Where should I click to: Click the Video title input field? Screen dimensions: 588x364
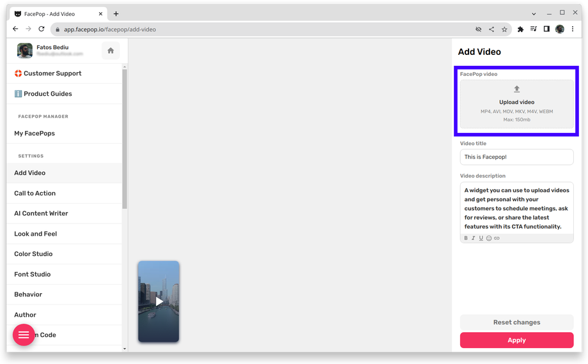pyautogui.click(x=517, y=157)
